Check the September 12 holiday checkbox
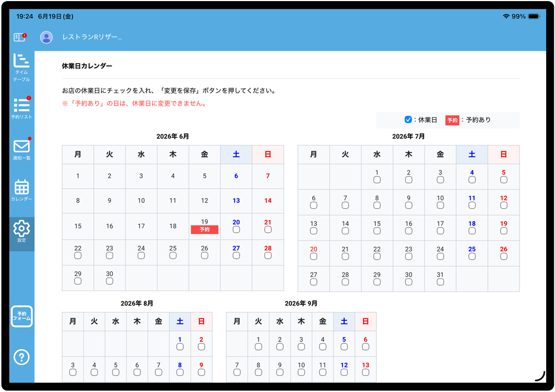The image size is (555, 392). 344,372
